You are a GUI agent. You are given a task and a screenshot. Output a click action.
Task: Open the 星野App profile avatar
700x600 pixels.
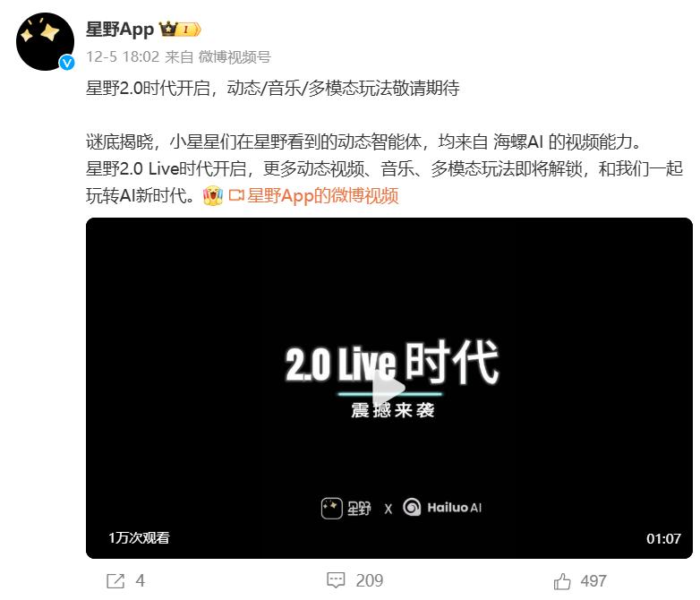45,41
